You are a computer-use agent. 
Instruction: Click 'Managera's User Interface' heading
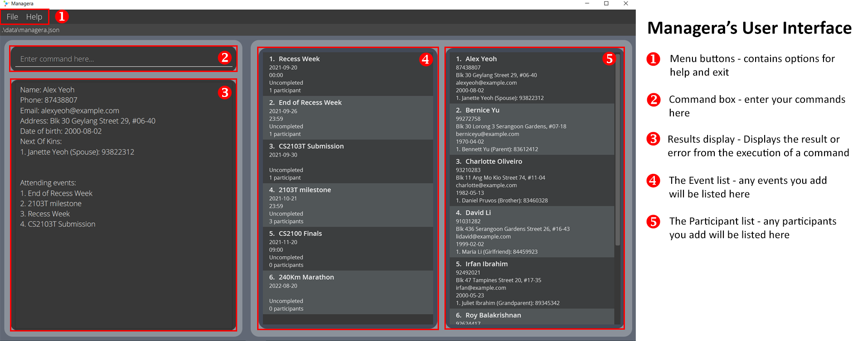pyautogui.click(x=749, y=28)
